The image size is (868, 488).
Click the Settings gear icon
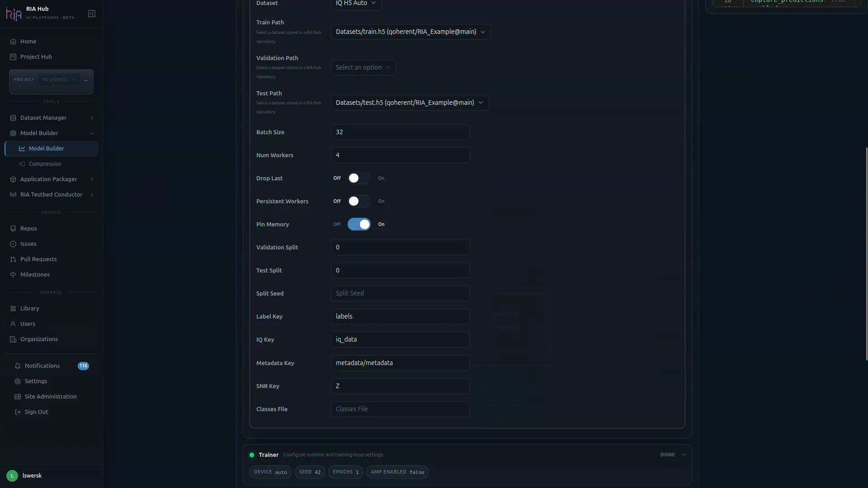click(18, 381)
